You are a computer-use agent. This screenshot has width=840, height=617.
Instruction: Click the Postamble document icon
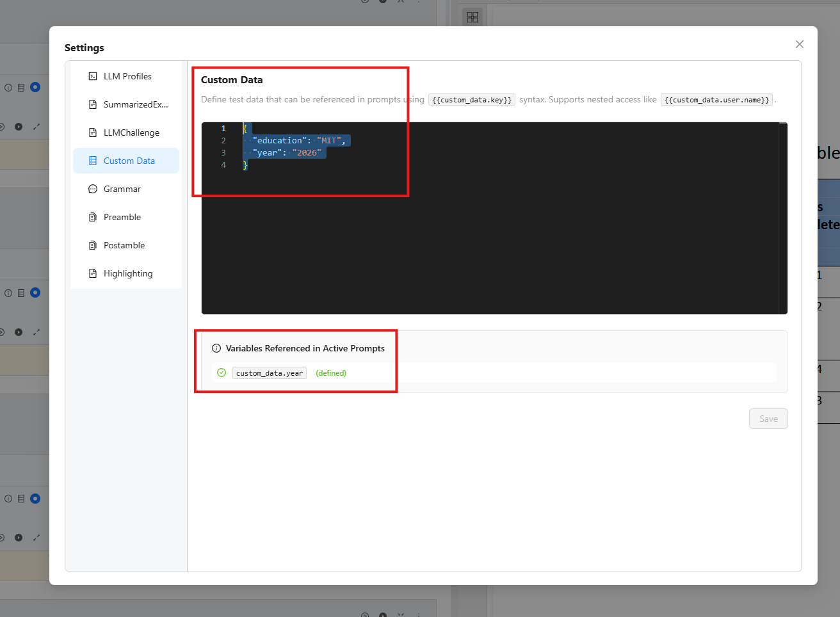[93, 244]
